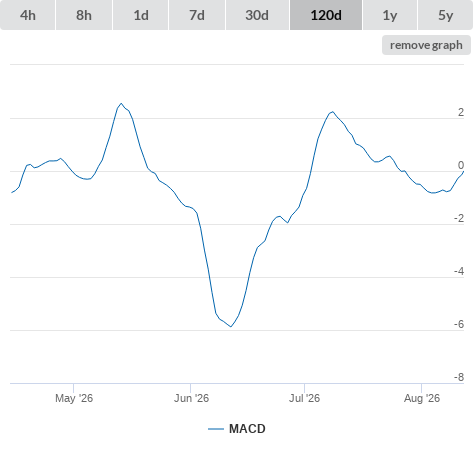Screen dimensions: 474x455
Task: Click the MACD peak in early July
Action: point(332,112)
